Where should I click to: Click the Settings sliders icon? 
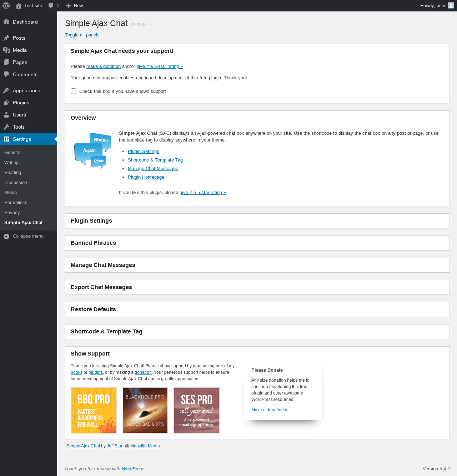point(6,139)
